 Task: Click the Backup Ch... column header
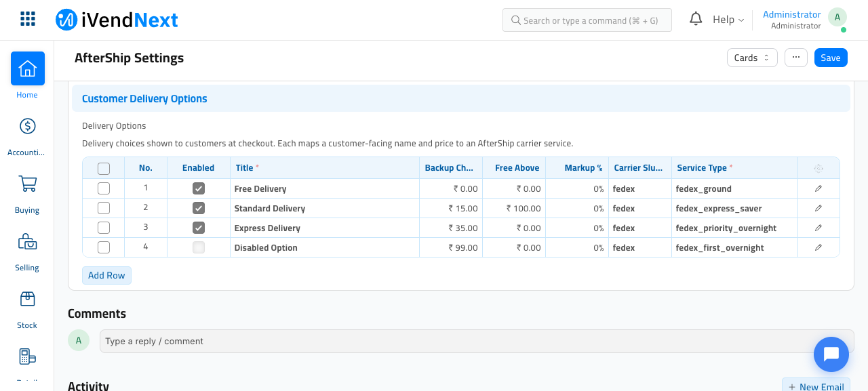click(451, 168)
